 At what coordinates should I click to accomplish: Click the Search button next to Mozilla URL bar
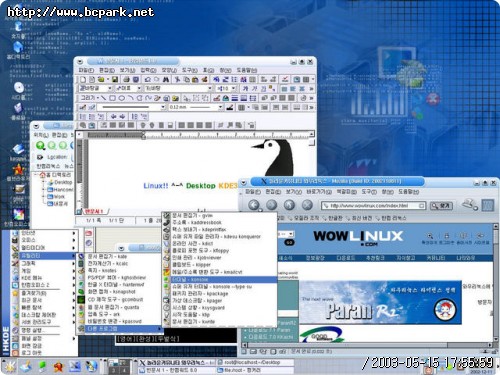coord(441,206)
